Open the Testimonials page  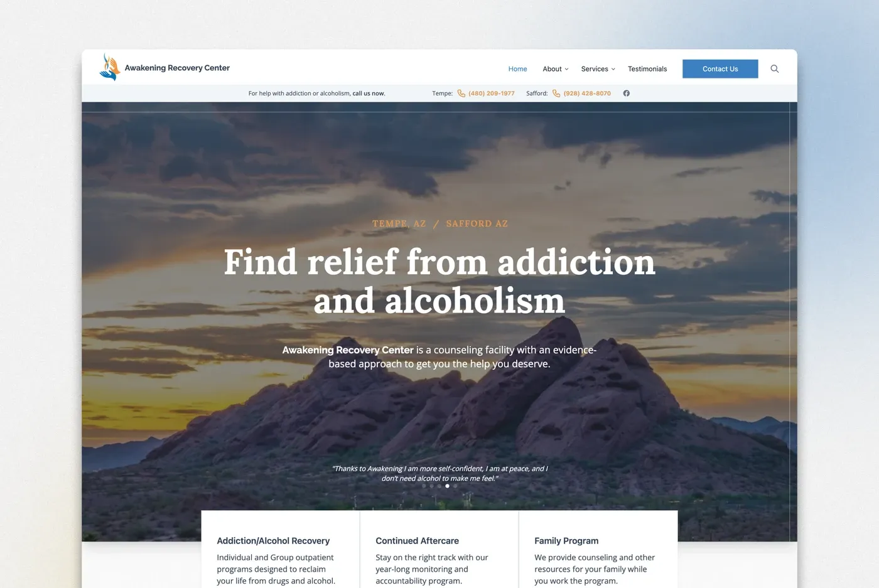tap(647, 69)
